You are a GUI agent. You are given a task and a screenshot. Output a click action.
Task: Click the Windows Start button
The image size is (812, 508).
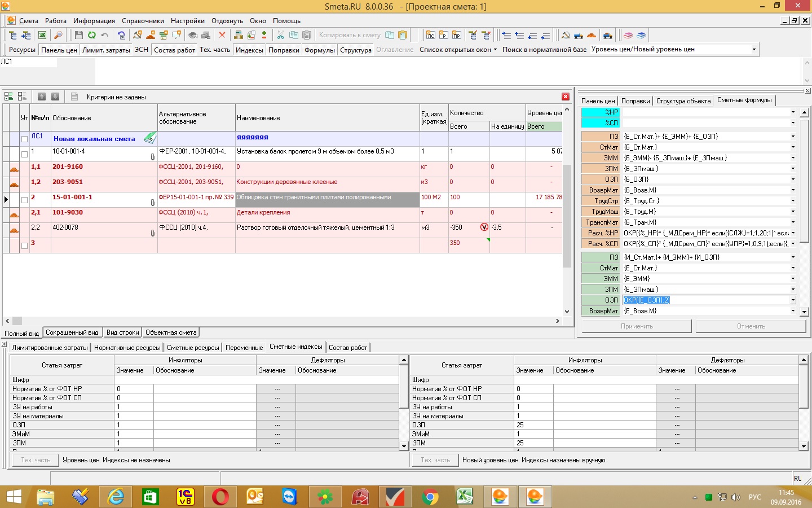[x=14, y=497]
